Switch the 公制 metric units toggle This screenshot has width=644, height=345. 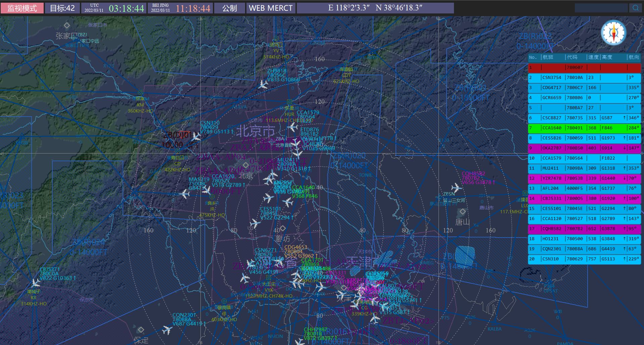point(229,8)
